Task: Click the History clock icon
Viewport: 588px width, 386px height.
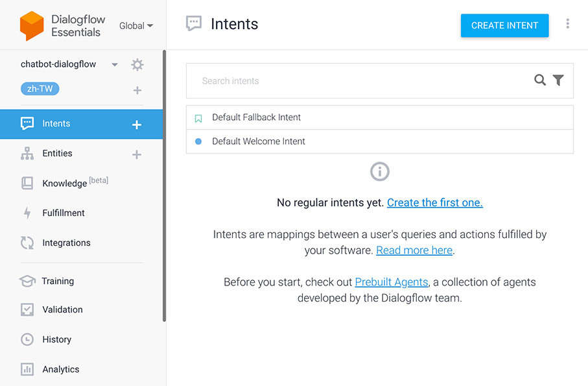Action: pos(27,339)
